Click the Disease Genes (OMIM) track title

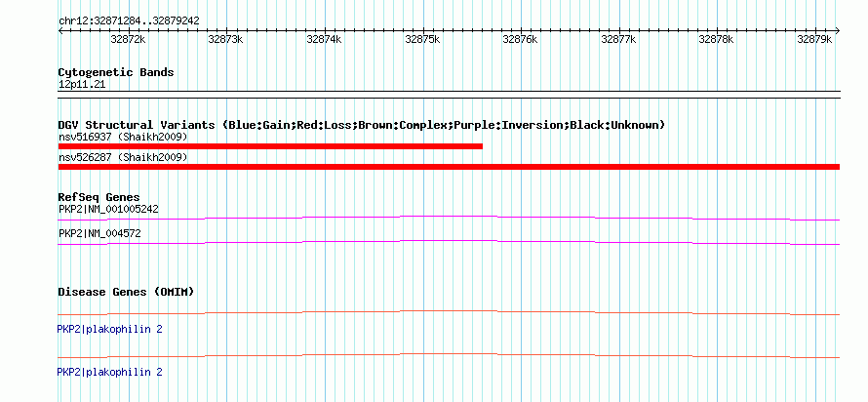126,292
